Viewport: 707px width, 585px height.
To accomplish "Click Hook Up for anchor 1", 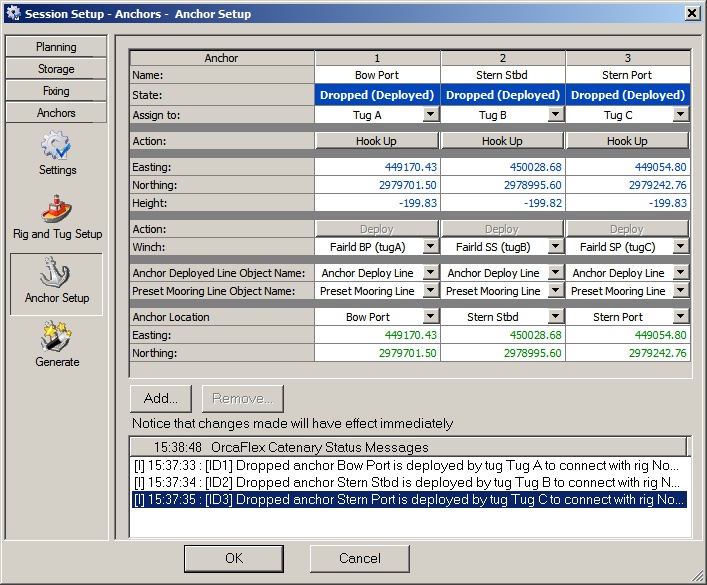I will click(x=376, y=141).
